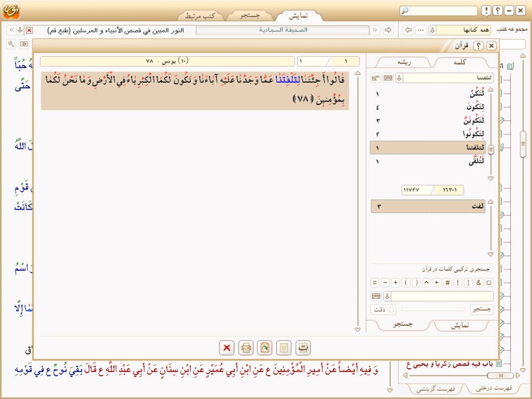Click the wrench tool icon on the left side
The width and height of the screenshot is (532, 399).
click(11, 44)
